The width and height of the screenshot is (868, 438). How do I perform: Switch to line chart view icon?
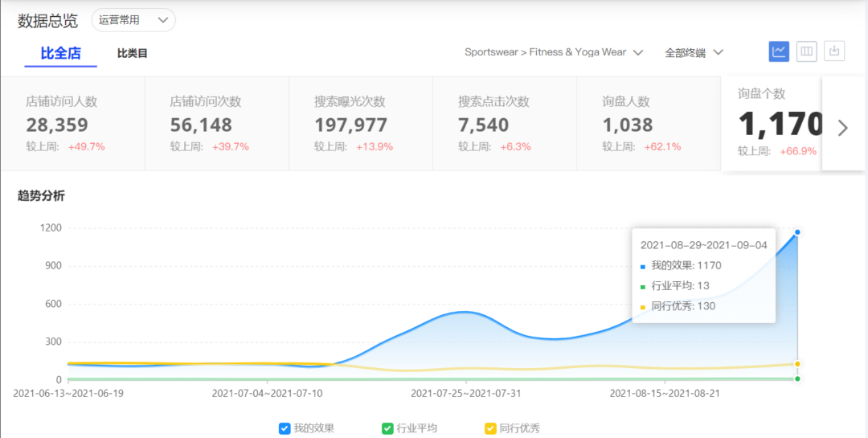779,51
